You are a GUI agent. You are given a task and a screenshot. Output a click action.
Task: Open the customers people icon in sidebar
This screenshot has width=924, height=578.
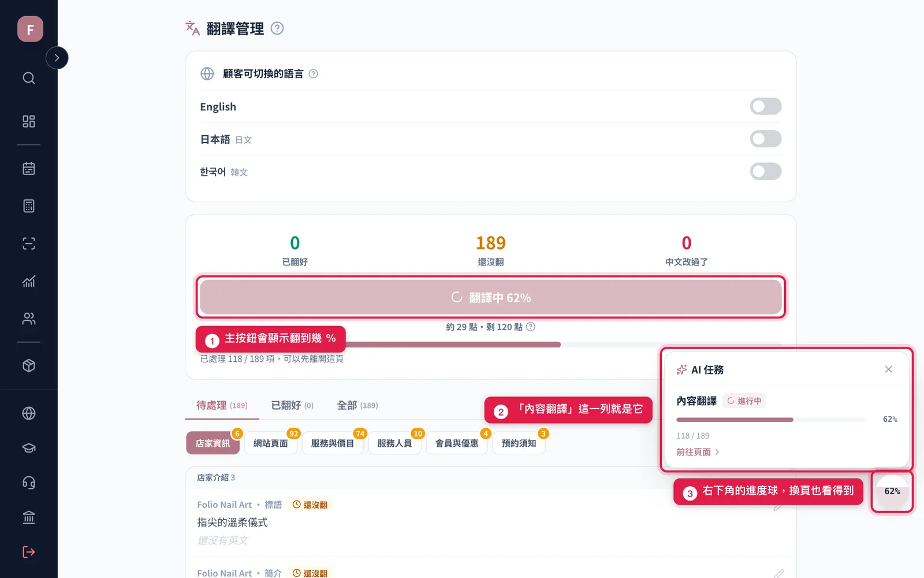[x=29, y=318]
